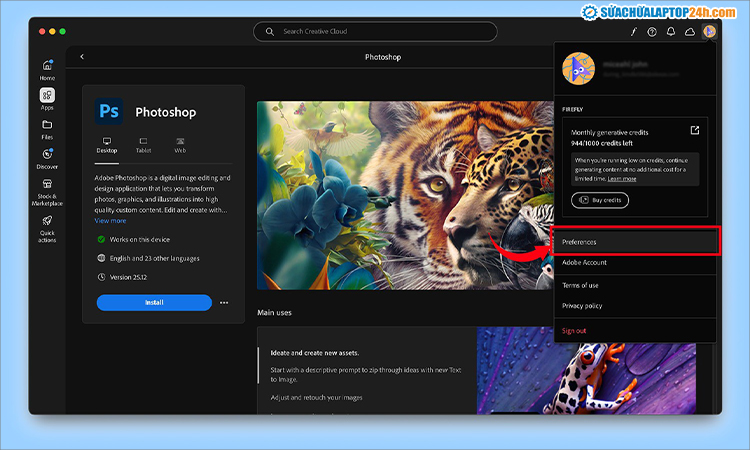750x450 pixels.
Task: Click the profile avatar in the top bar
Action: (708, 32)
